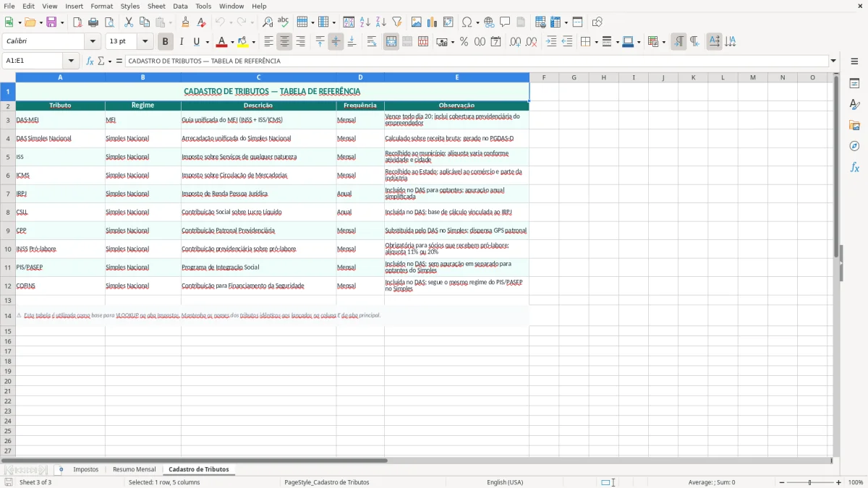
Task: Apply yellow background color swatch
Action: click(243, 42)
